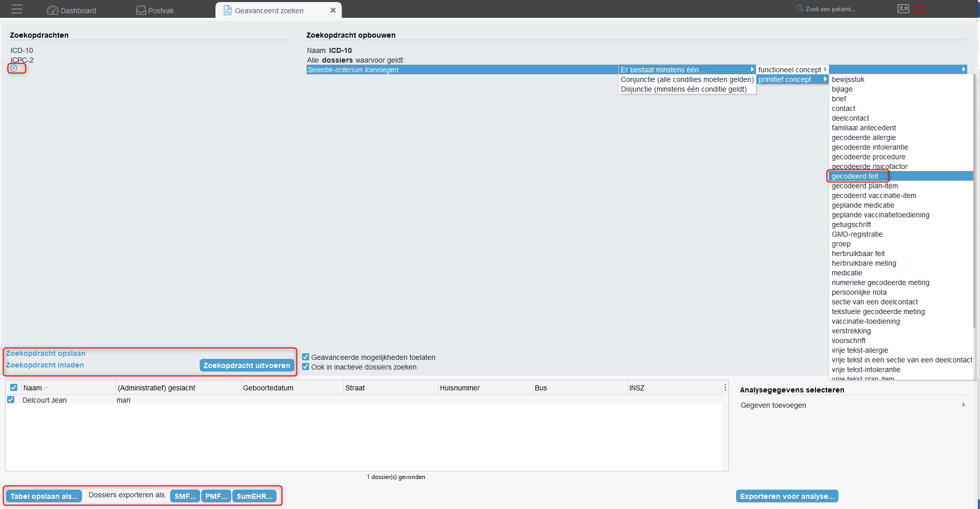Select 'familiaal antecedent' entry
Image resolution: width=980 pixels, height=509 pixels.
[901, 128]
